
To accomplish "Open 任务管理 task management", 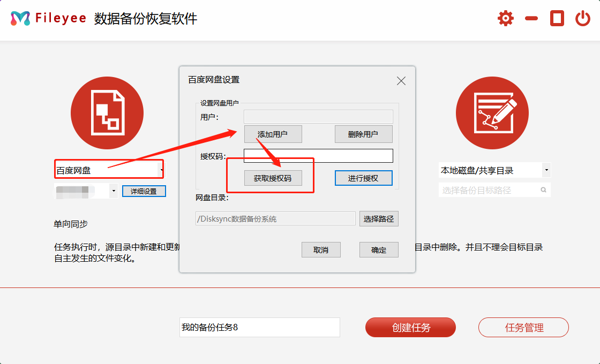I will click(523, 327).
